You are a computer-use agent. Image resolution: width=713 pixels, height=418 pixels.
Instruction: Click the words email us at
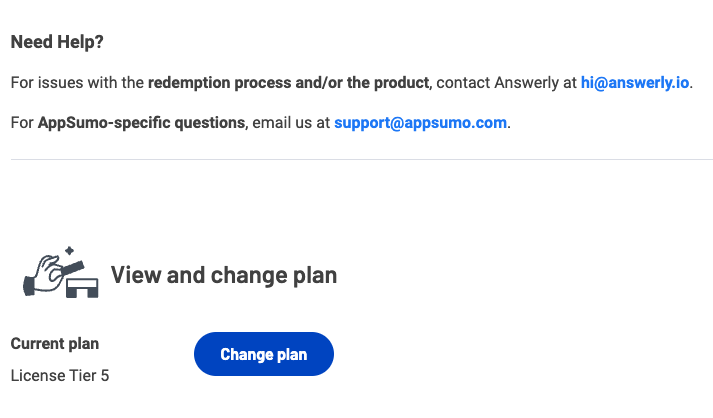(x=291, y=123)
